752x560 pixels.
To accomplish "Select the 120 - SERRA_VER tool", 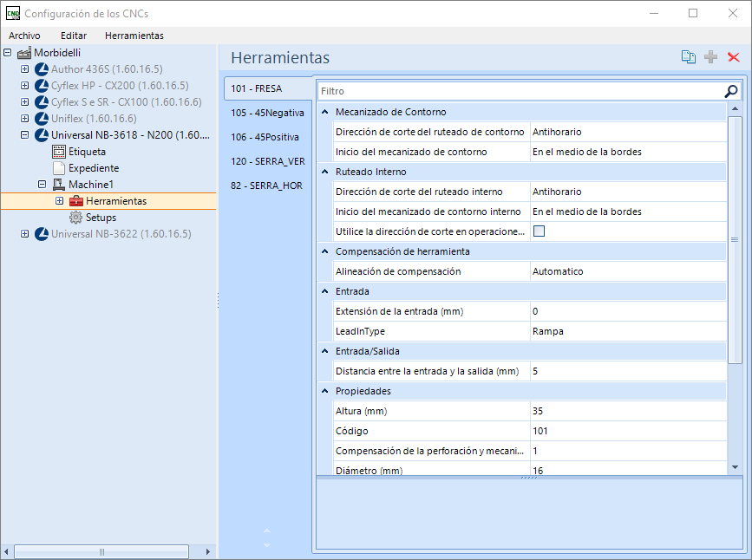I will pos(267,161).
